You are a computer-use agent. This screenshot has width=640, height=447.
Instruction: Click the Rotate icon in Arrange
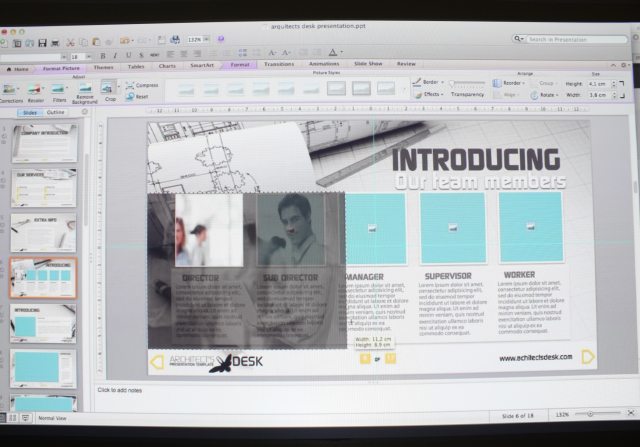click(x=534, y=96)
